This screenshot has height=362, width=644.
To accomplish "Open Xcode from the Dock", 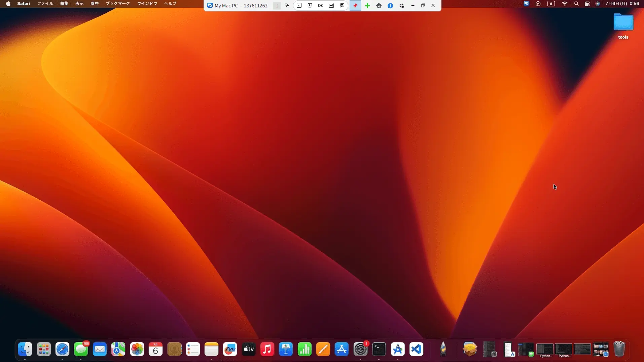I will pyautogui.click(x=398, y=350).
